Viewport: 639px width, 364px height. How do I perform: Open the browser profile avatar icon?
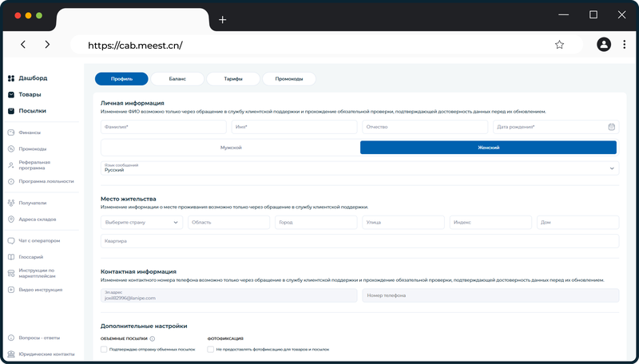click(604, 45)
